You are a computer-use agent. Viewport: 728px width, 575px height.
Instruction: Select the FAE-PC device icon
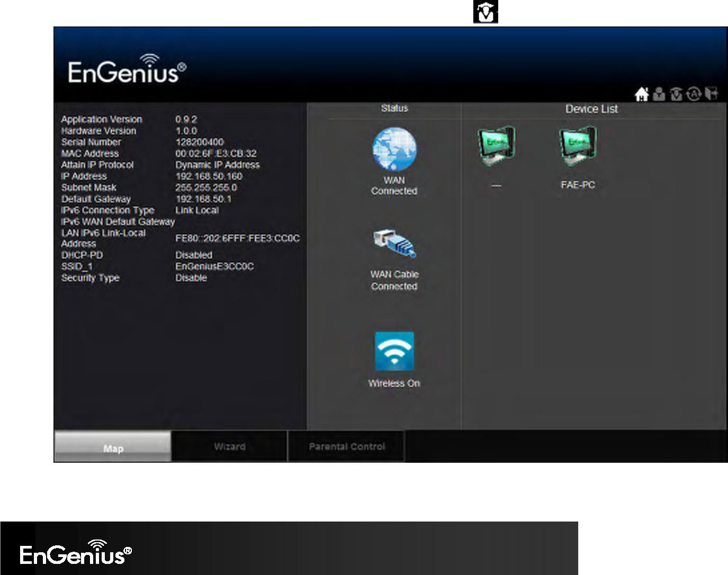coord(578,146)
